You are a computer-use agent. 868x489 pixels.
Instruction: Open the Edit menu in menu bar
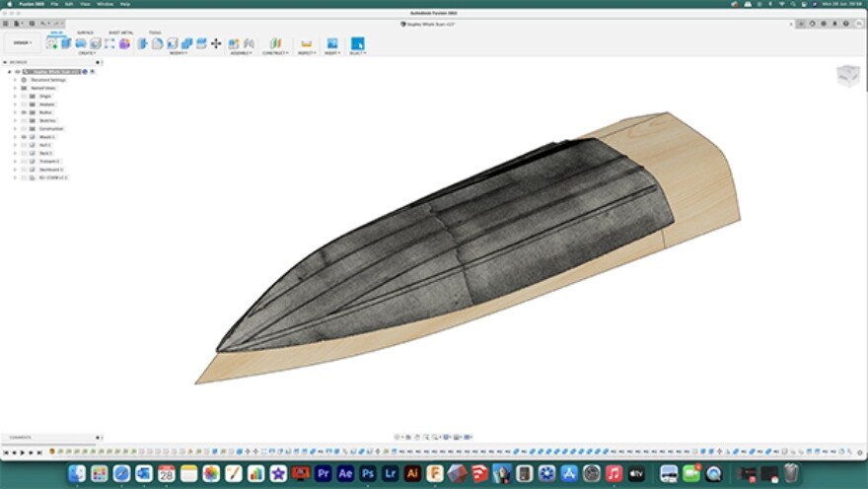[69, 4]
